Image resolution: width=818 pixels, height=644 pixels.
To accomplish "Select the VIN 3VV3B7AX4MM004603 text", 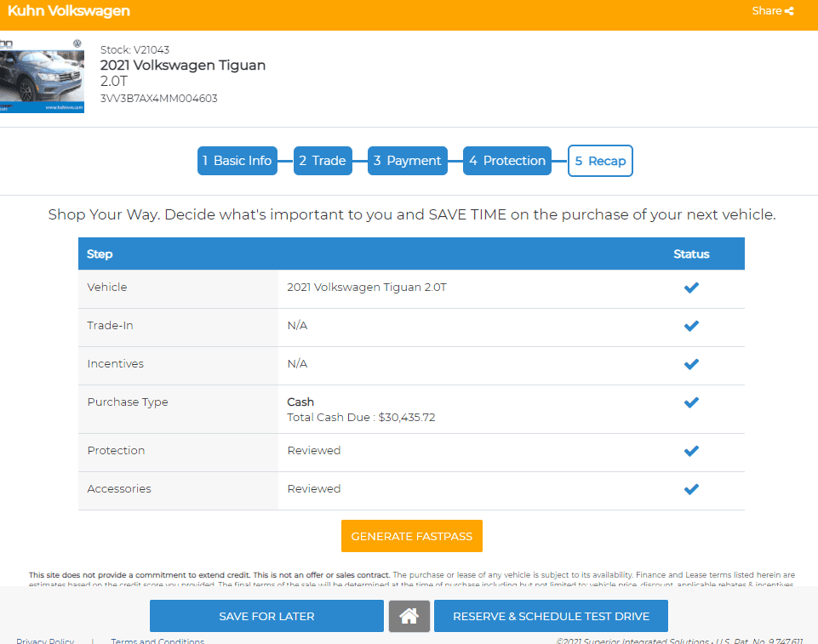I will tap(158, 99).
